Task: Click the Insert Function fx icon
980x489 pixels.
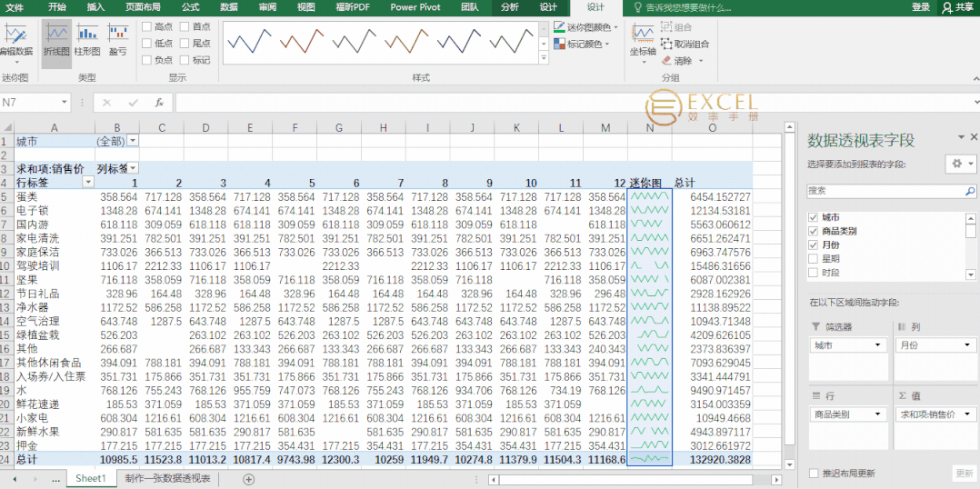Action: (x=159, y=102)
